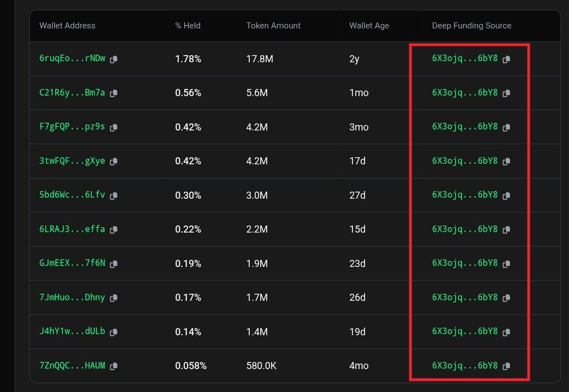Image resolution: width=569 pixels, height=392 pixels.
Task: Open wallet link 6ruqEo...rNDw
Action: [72, 58]
